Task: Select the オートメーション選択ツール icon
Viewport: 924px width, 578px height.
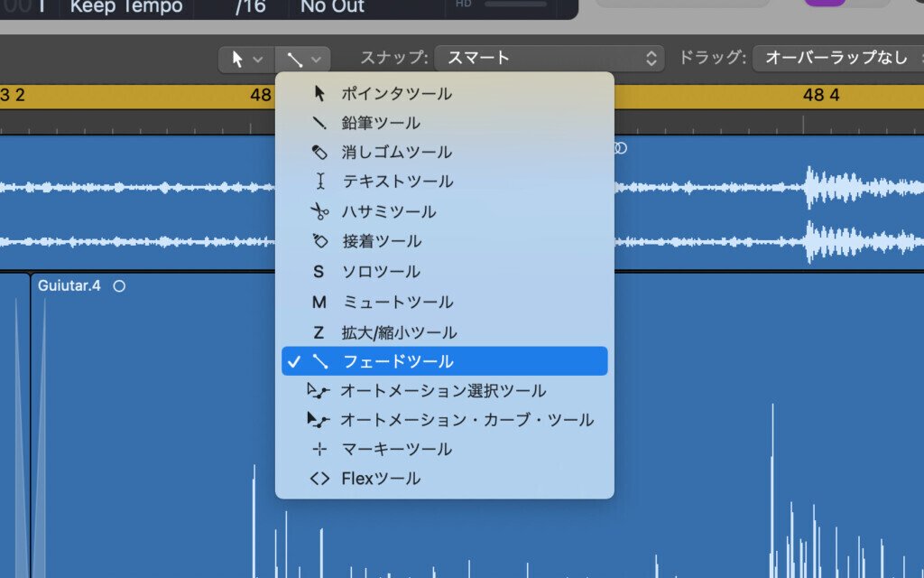Action: 319,390
